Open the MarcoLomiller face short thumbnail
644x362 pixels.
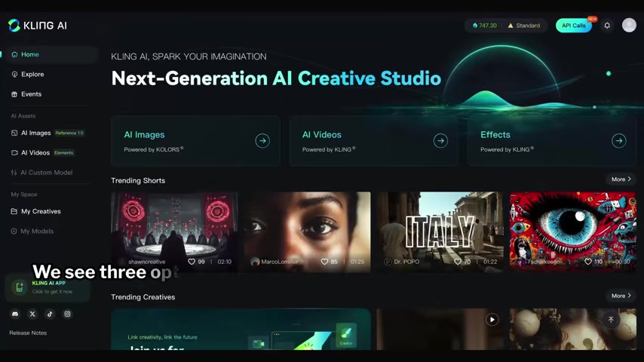coord(307,232)
